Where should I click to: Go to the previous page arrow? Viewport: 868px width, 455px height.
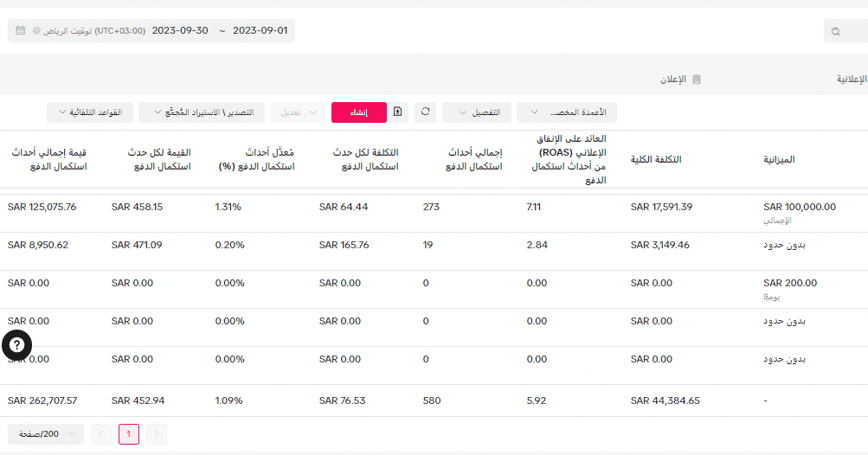[x=100, y=434]
